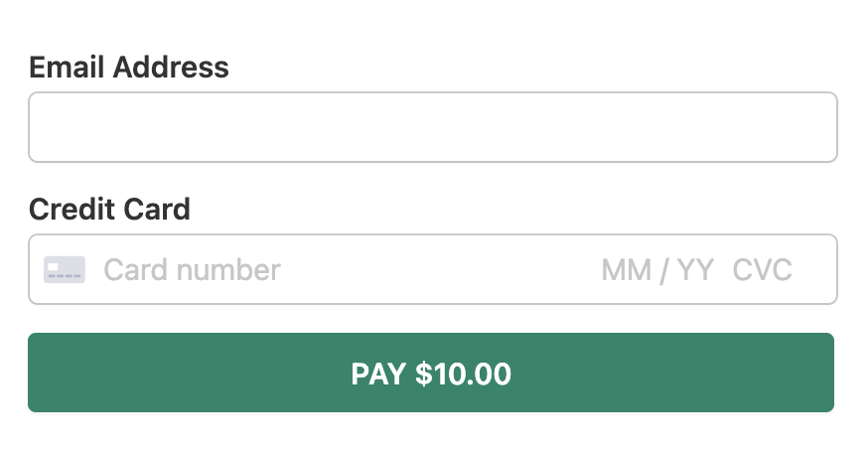The height and width of the screenshot is (451, 868).
Task: Click the Credit Card label
Action: coord(109,209)
